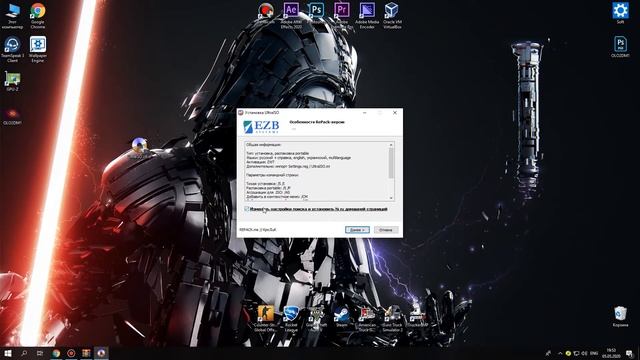
Task: Select the Корзина recycle bin icon
Action: click(620, 317)
